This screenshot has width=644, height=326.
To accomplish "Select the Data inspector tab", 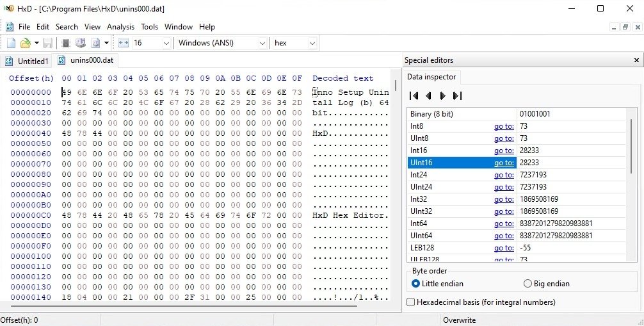I will tap(431, 77).
